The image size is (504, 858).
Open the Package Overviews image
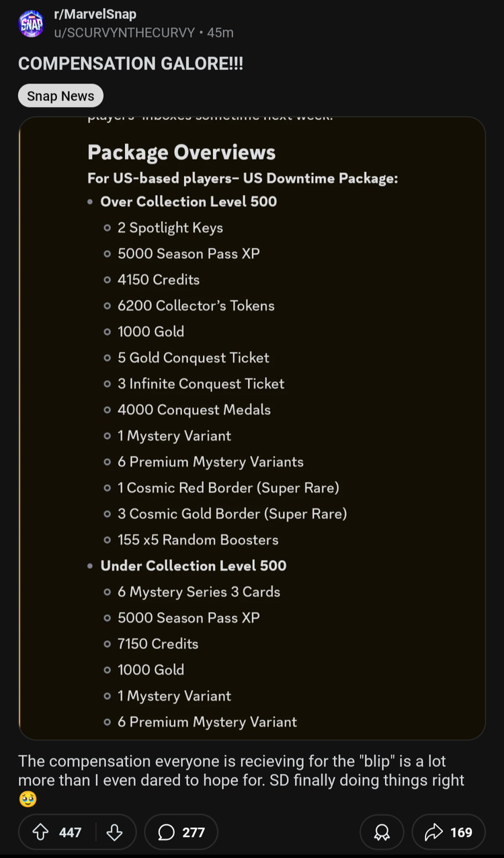[252, 428]
